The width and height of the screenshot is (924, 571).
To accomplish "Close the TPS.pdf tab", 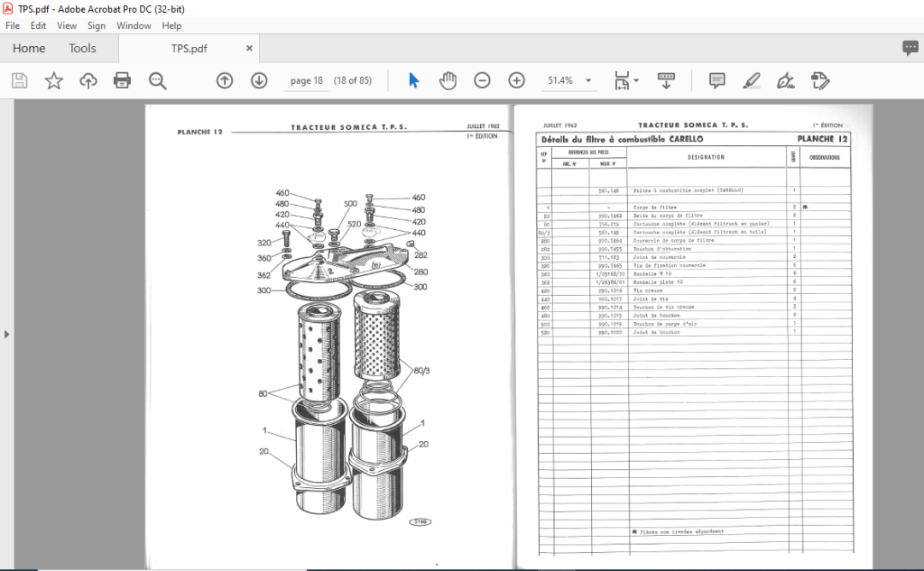I will pyautogui.click(x=249, y=49).
